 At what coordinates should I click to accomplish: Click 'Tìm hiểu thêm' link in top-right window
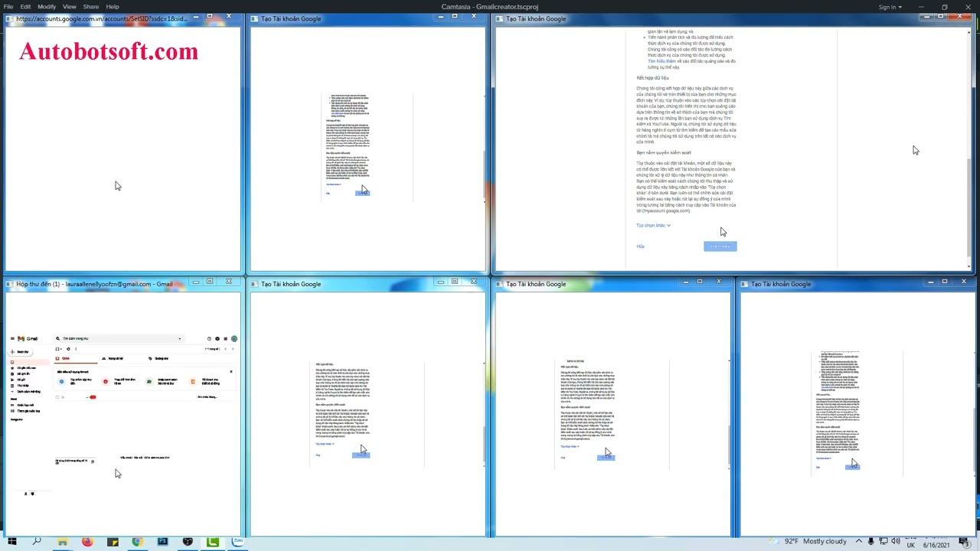[x=661, y=61]
